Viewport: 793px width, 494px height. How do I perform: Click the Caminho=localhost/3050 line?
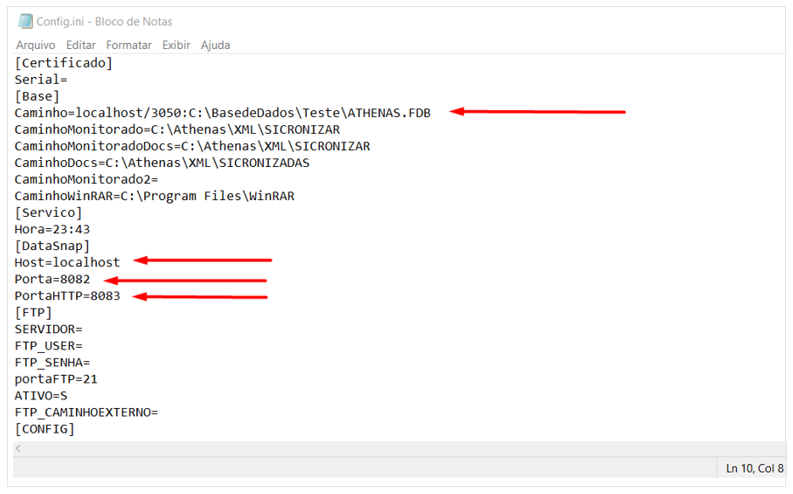(223, 113)
